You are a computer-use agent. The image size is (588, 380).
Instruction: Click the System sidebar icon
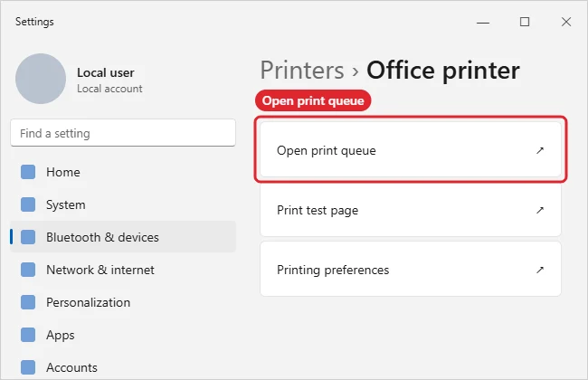click(28, 204)
